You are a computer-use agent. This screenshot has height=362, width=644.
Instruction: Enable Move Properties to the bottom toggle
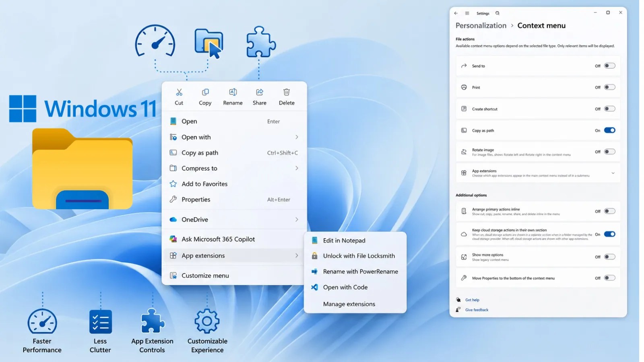pyautogui.click(x=610, y=278)
